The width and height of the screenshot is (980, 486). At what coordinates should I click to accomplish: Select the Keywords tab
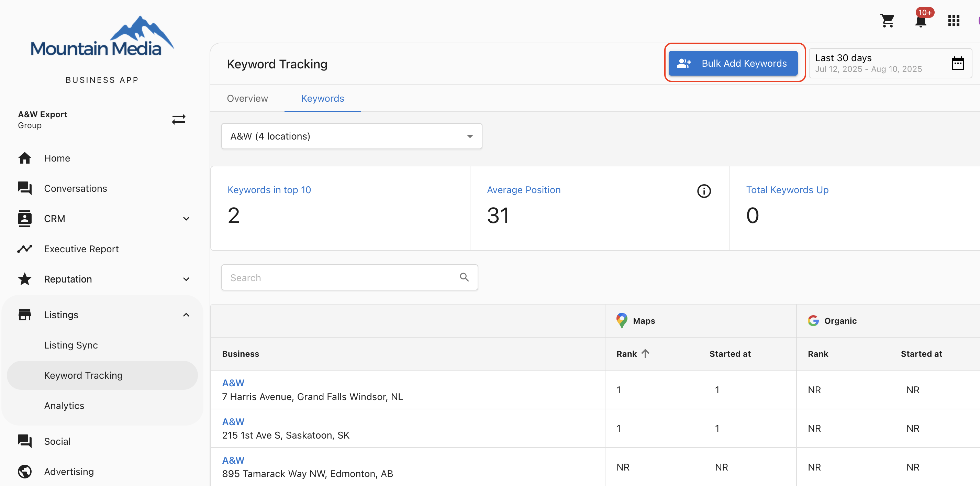[x=323, y=98]
